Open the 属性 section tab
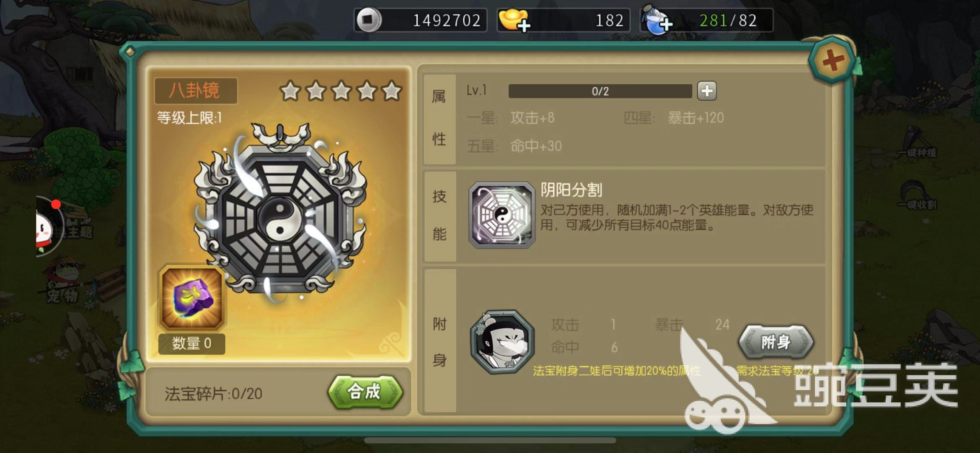980x453 pixels. pyautogui.click(x=439, y=119)
